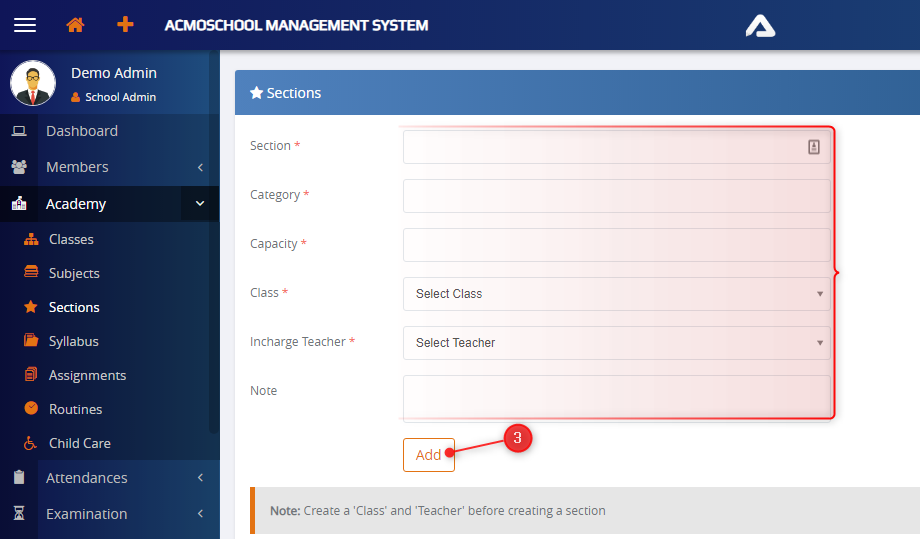Screen dimensions: 920x539
Task: Open the Subjects page
Action: (74, 273)
